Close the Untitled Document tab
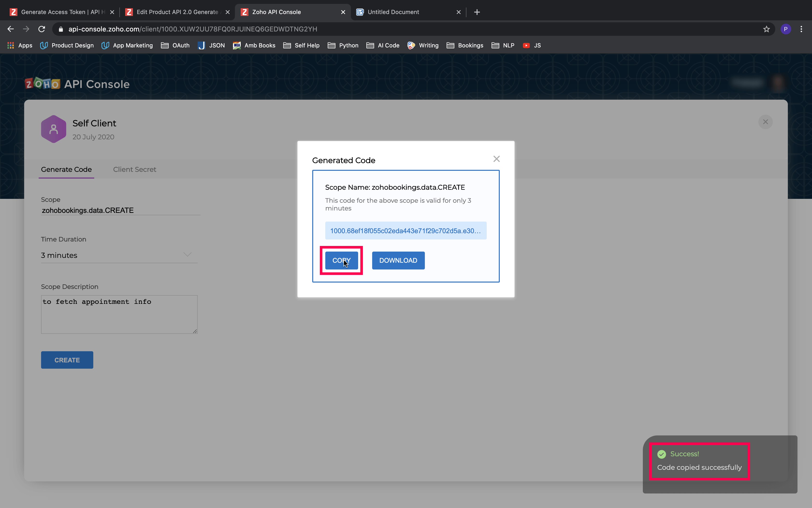812x508 pixels. [458, 12]
